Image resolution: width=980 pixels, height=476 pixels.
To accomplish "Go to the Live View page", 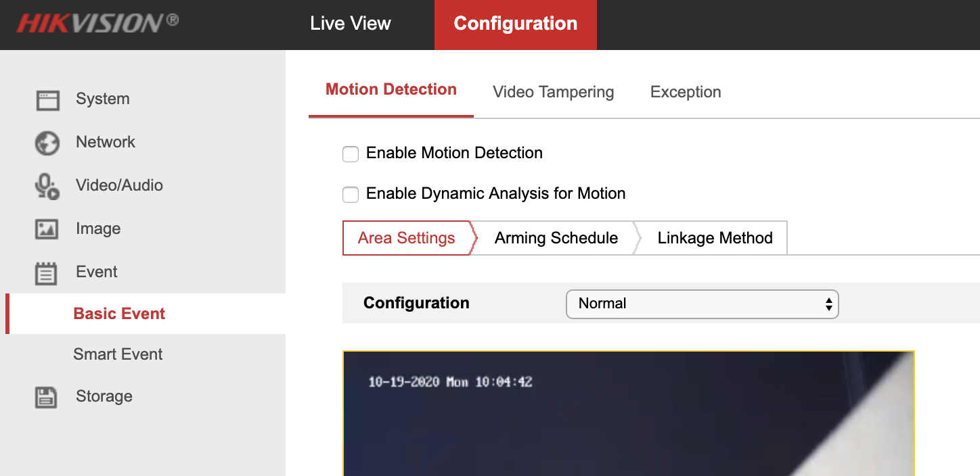I will coord(351,23).
